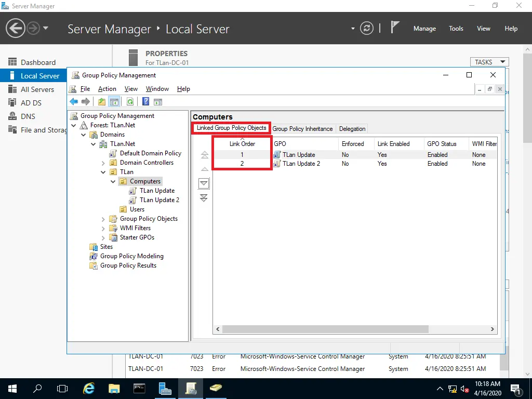Select TLan Update row in linked GPO list
The image size is (532, 399).
click(355, 155)
